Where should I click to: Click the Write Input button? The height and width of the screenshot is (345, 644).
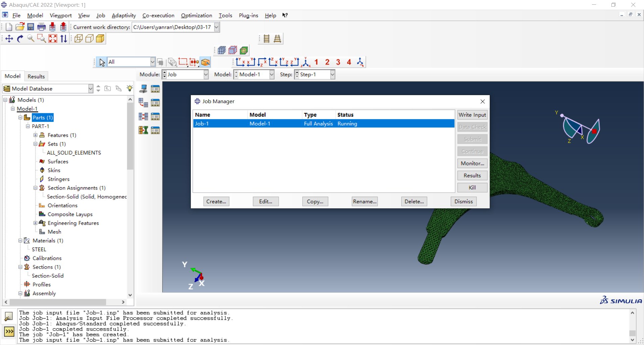[472, 115]
